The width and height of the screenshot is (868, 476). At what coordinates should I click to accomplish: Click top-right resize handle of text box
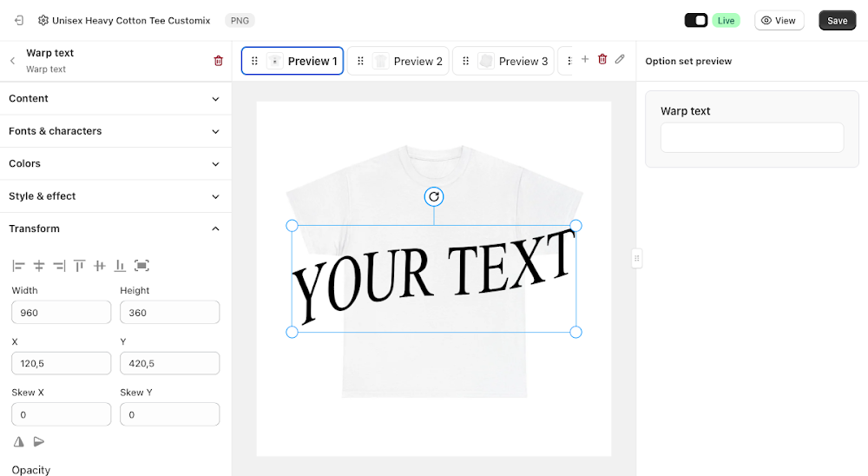coord(575,226)
